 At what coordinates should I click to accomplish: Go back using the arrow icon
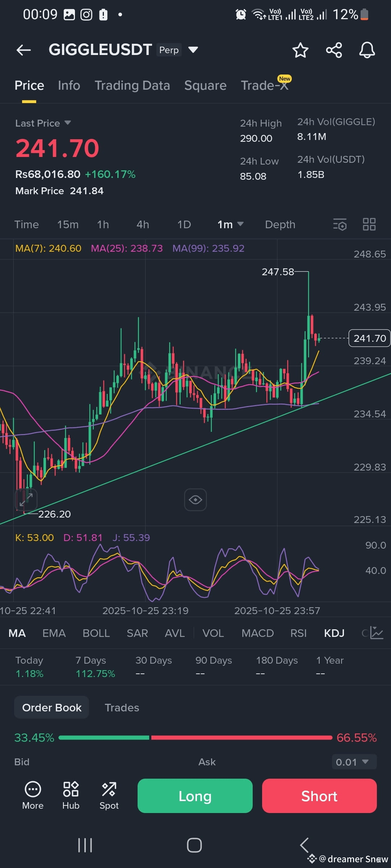click(x=24, y=50)
